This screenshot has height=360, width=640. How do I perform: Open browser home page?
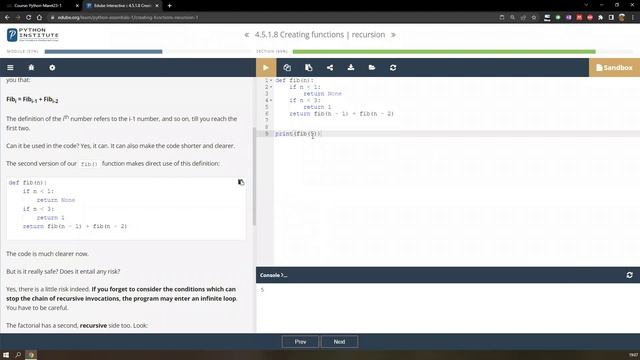[39, 18]
